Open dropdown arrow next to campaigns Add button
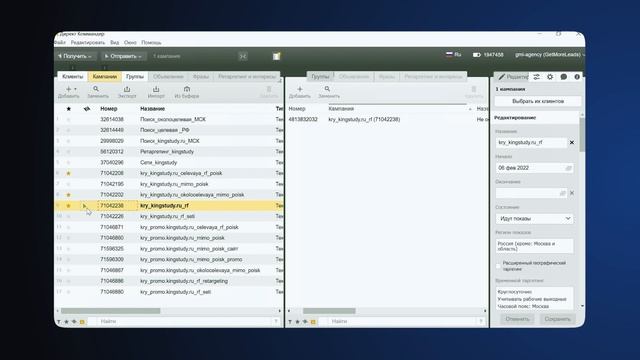640x360 pixels. click(x=75, y=89)
